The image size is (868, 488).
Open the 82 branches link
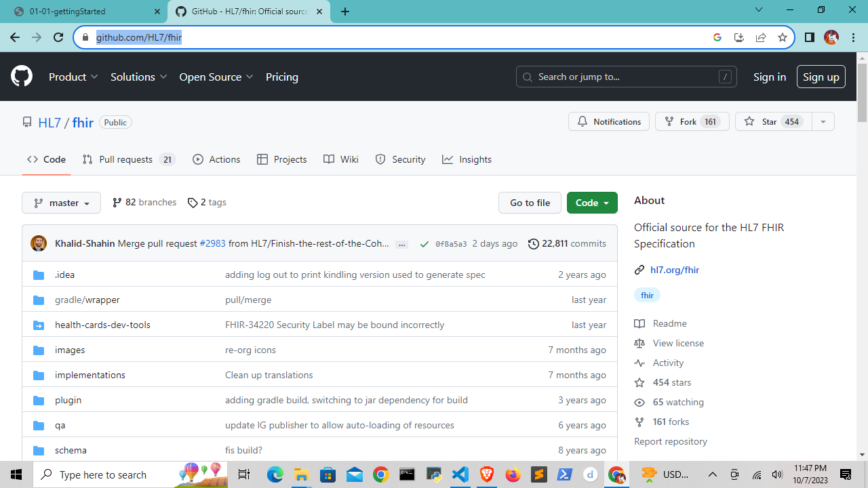[144, 202]
